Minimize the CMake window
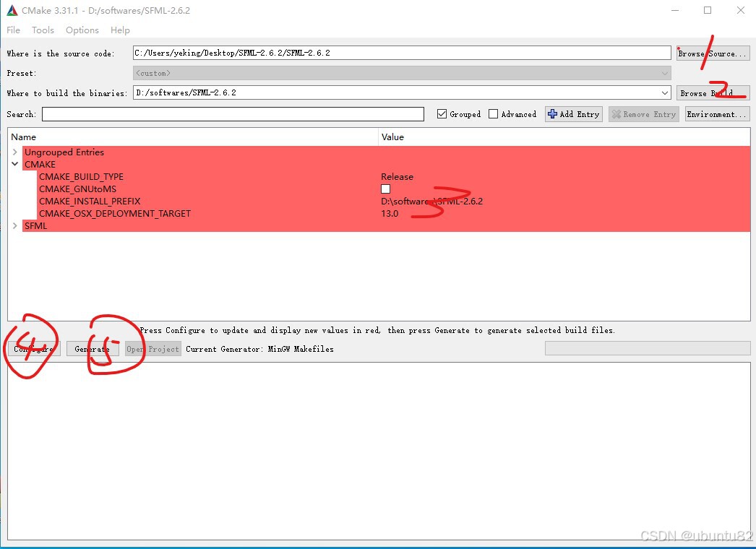Screen dimensions: 756x549 click(675, 11)
